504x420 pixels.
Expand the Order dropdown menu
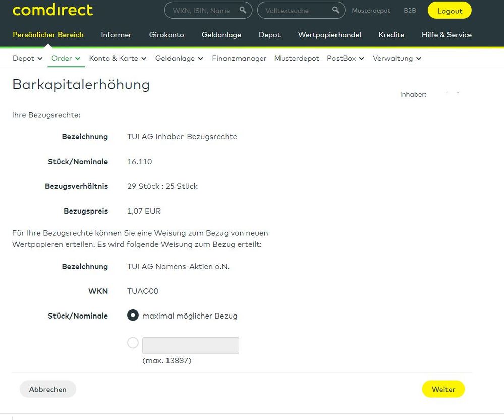(x=66, y=58)
